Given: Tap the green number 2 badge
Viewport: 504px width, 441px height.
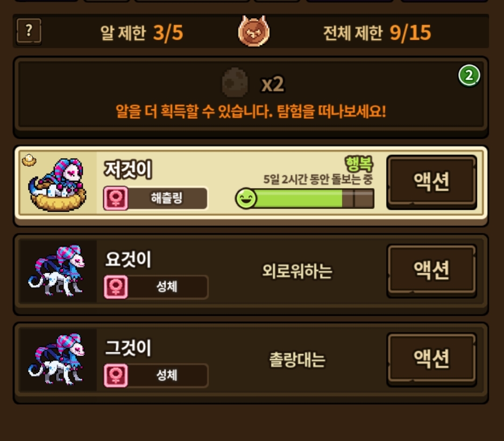Looking at the screenshot, I should [x=469, y=76].
